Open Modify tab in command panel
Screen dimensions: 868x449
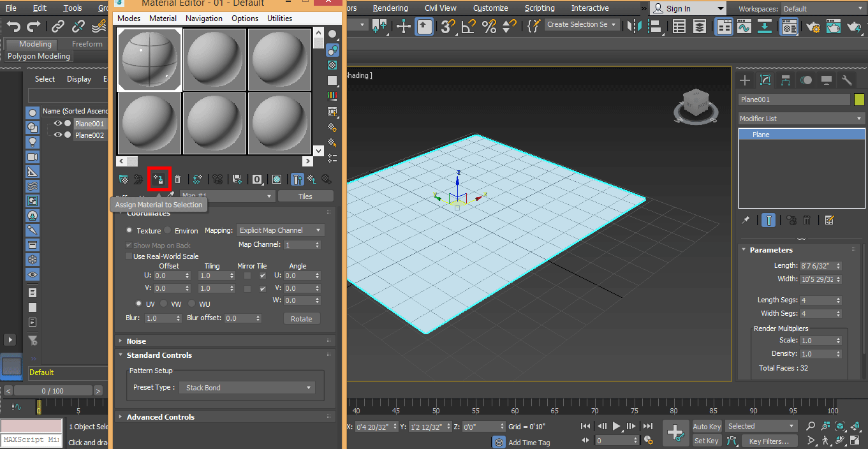point(765,80)
